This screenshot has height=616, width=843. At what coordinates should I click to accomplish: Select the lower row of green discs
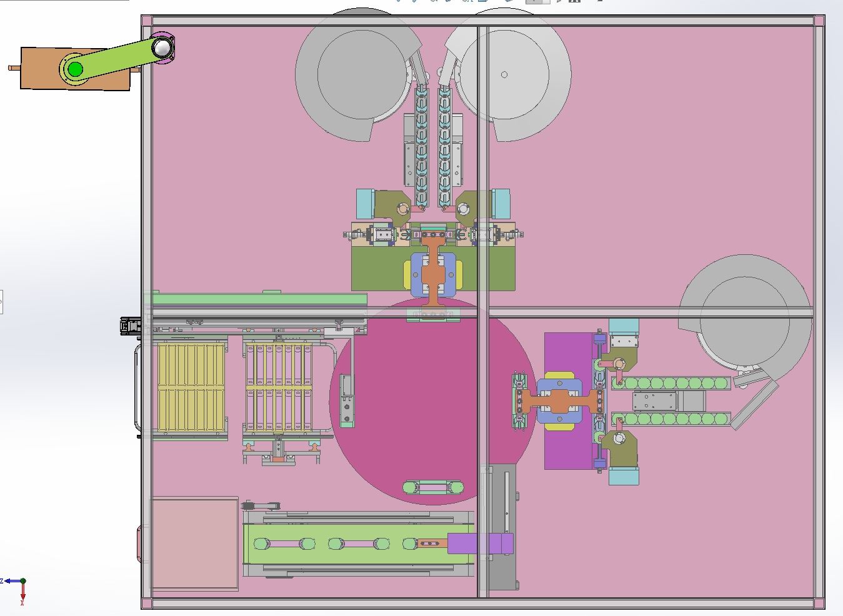671,419
